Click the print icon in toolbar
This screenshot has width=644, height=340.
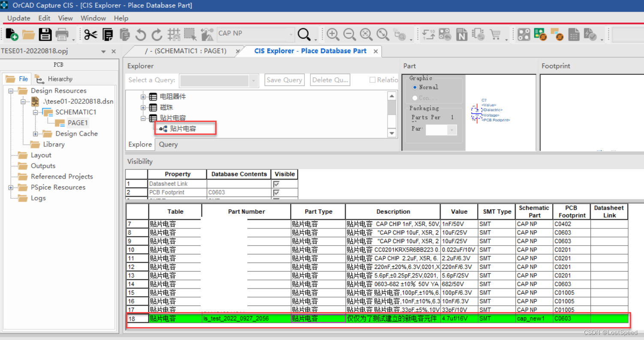62,34
